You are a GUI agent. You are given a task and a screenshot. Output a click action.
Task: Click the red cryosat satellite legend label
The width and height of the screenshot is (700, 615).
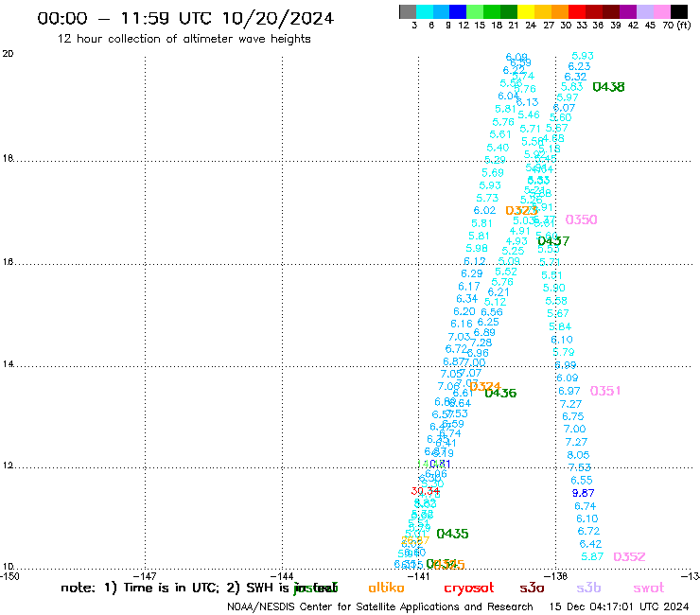coord(469,589)
